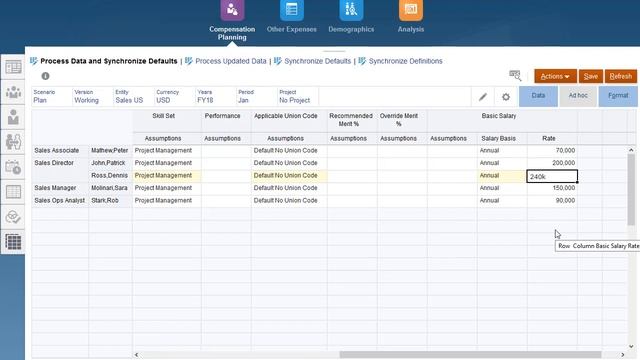Screen dimensions: 640x360
Task: Switch to the Format tab
Action: (x=618, y=96)
